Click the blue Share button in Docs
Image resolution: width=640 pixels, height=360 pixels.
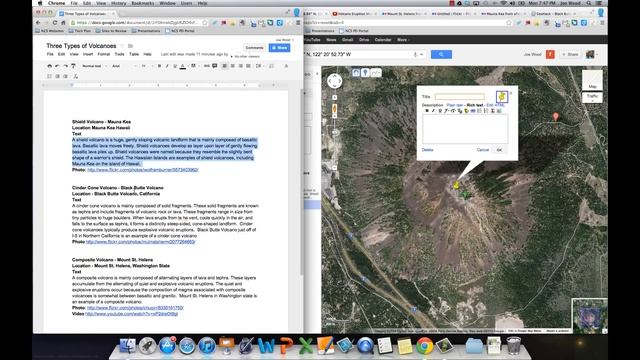[280, 48]
